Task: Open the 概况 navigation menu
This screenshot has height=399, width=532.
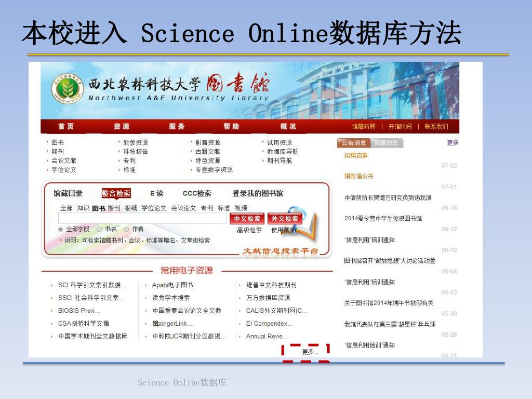Action: 288,126
